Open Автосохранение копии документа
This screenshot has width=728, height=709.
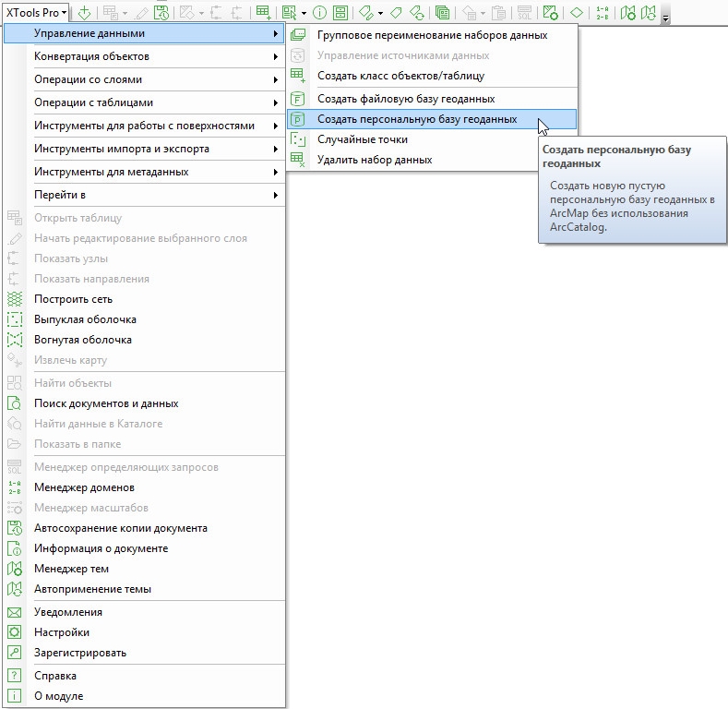(x=120, y=528)
